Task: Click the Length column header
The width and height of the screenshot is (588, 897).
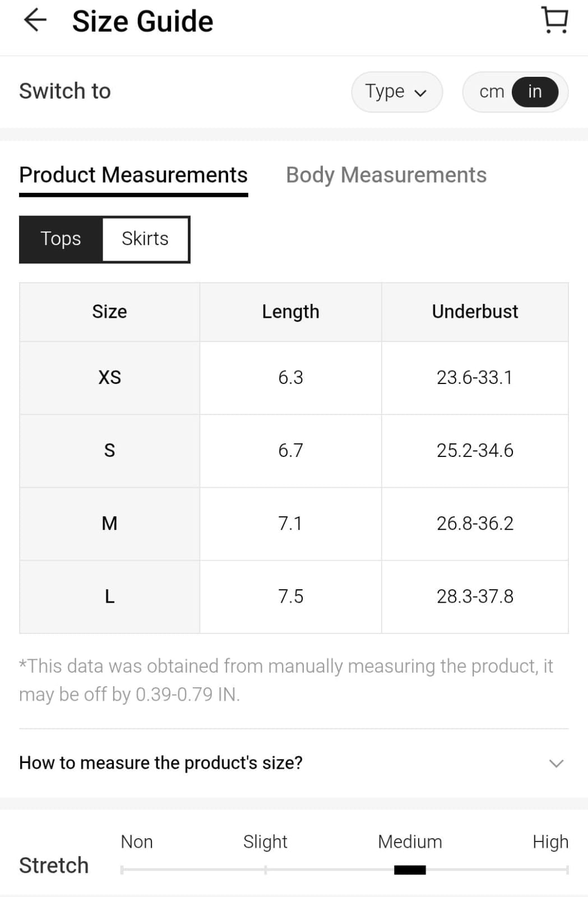Action: click(290, 312)
